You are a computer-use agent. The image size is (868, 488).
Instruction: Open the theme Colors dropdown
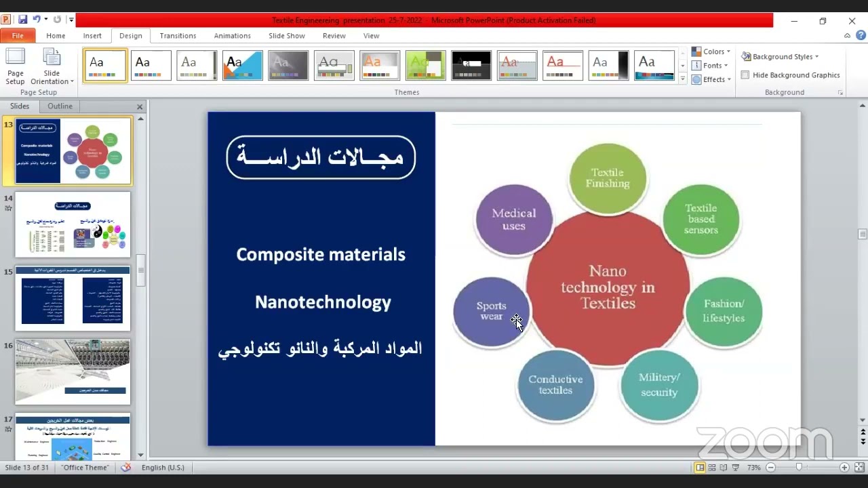[x=711, y=52]
